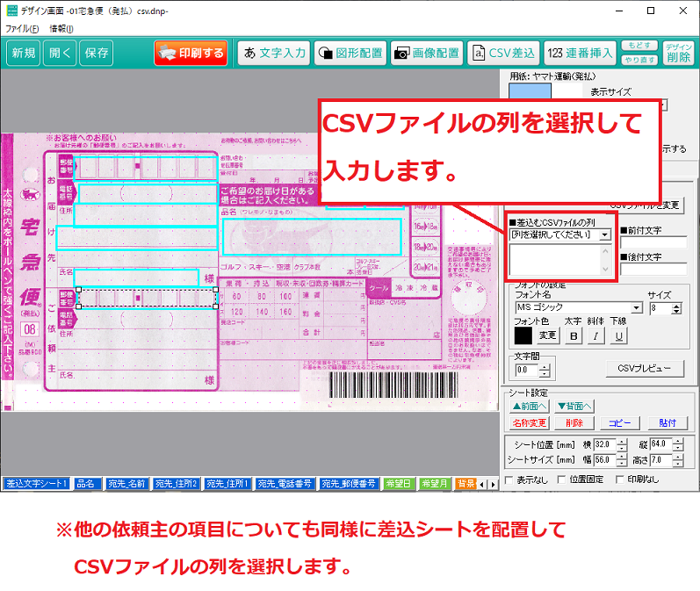Click the 後付文字 suffix text field
The image size is (700, 591).
tap(653, 270)
